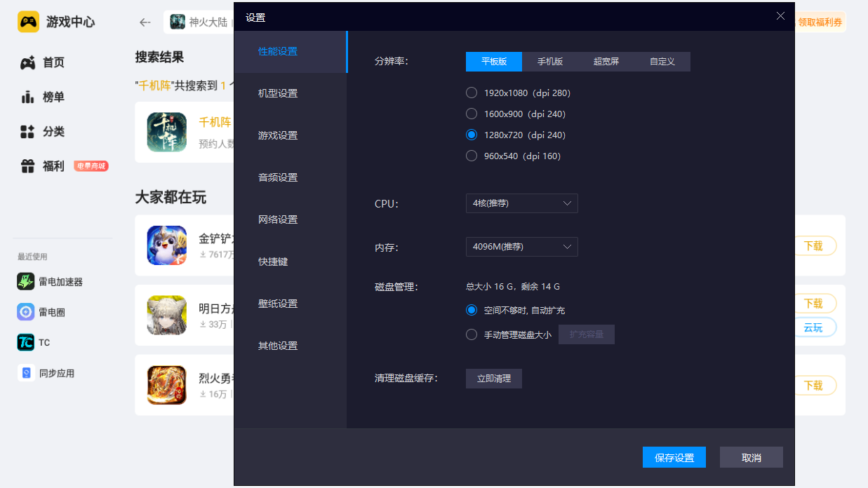Click 领取福利券 button
The image size is (868, 488).
tap(821, 22)
